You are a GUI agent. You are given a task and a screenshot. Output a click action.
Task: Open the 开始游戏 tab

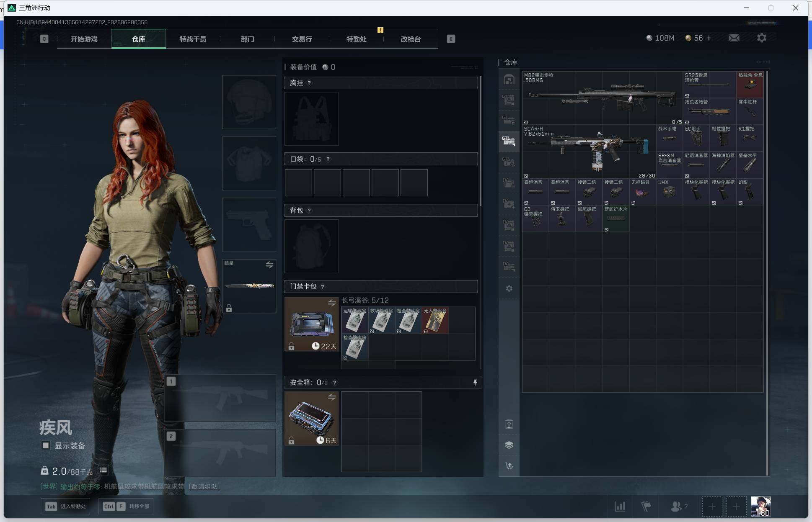(x=84, y=39)
